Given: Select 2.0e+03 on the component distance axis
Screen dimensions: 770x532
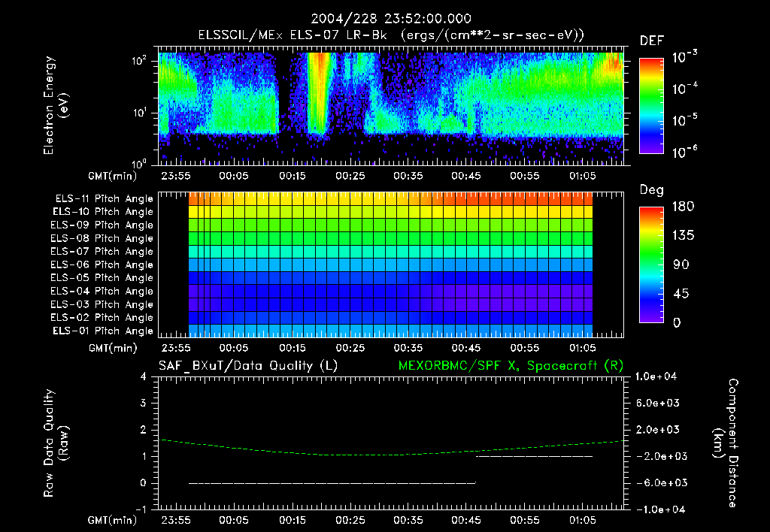Looking at the screenshot, I should click(657, 429).
